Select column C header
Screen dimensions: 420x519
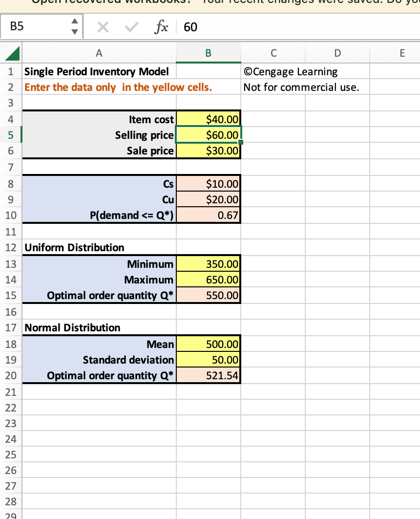pos(273,53)
